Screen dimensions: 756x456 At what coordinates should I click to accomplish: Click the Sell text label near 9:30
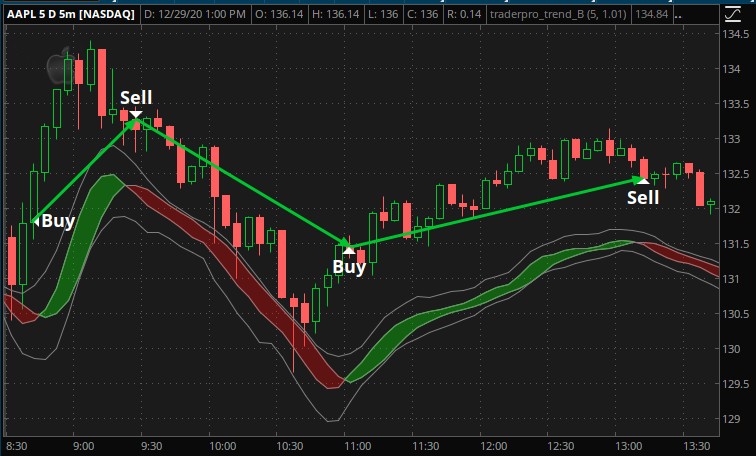point(136,97)
